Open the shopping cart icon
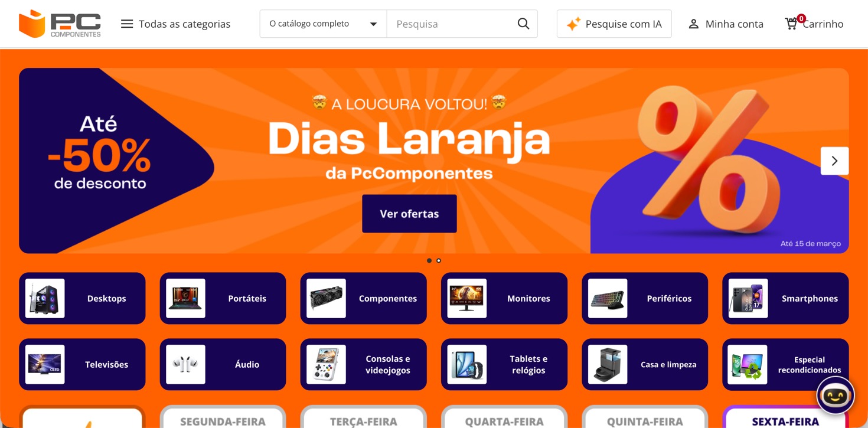 click(791, 24)
